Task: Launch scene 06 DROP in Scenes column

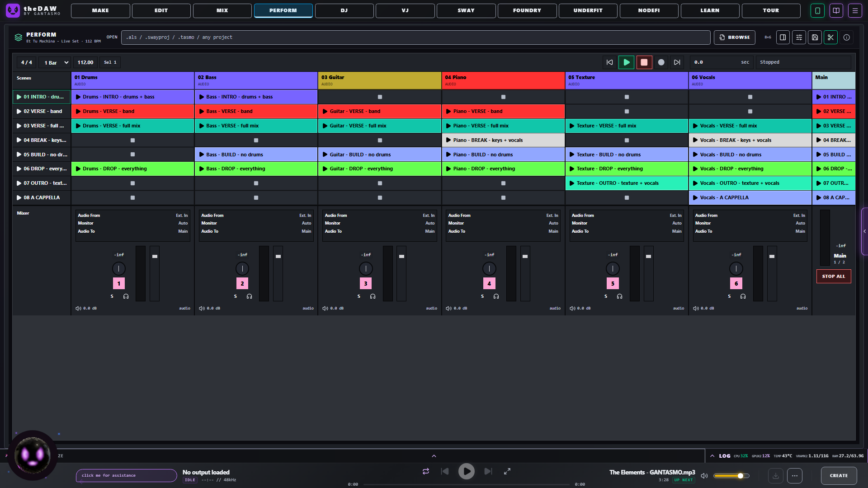Action: [42, 169]
